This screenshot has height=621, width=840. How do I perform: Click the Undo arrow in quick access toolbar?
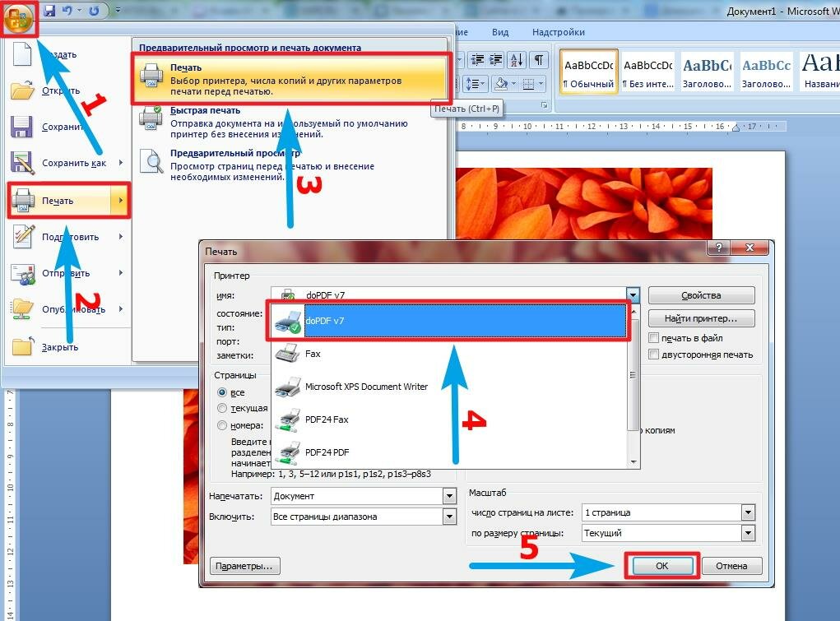tap(68, 10)
